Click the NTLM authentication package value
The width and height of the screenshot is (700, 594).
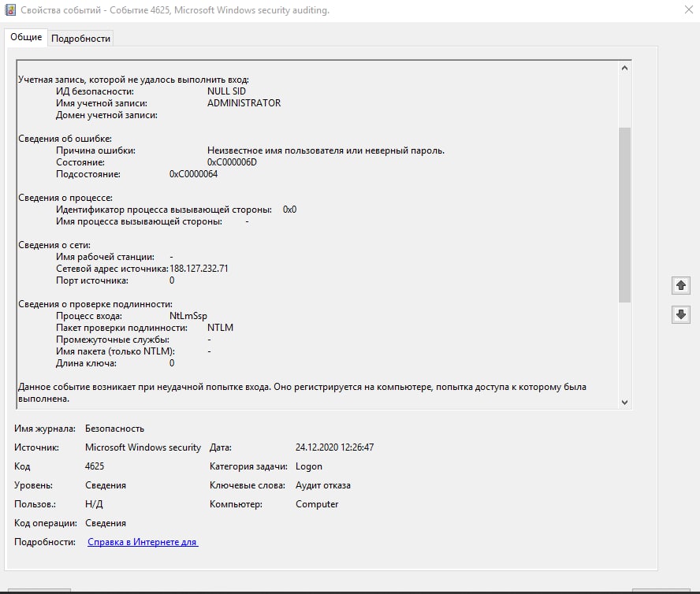pyautogui.click(x=220, y=328)
